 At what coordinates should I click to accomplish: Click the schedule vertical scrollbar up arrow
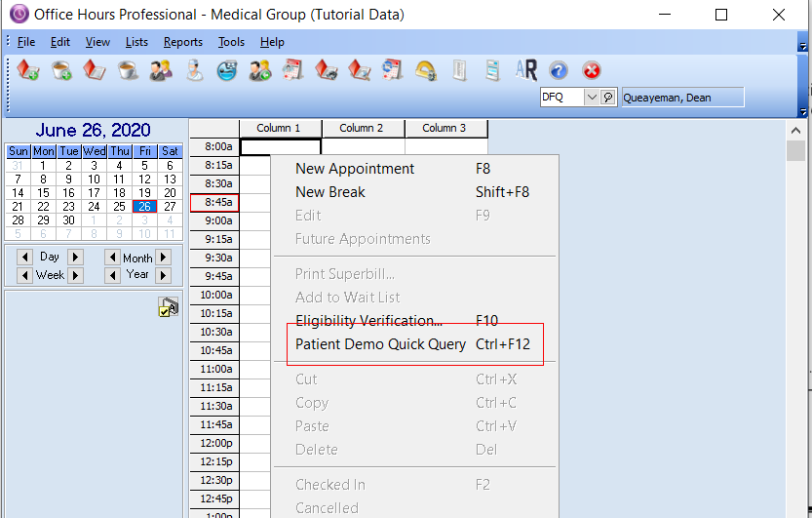[796, 131]
